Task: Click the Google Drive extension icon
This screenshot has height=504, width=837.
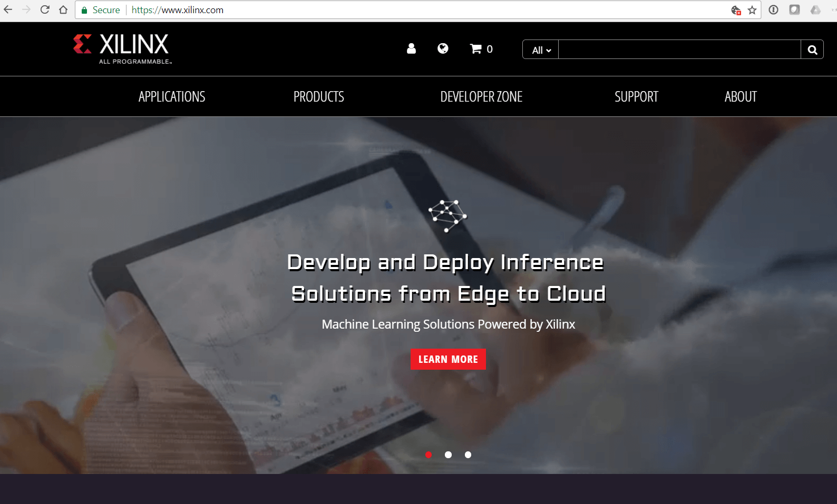Action: 815,9
